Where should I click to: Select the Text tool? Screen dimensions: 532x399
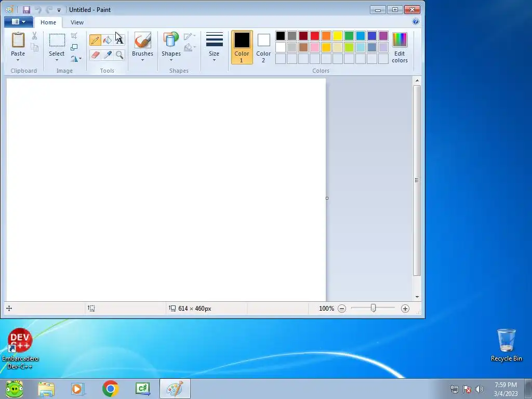pos(119,40)
